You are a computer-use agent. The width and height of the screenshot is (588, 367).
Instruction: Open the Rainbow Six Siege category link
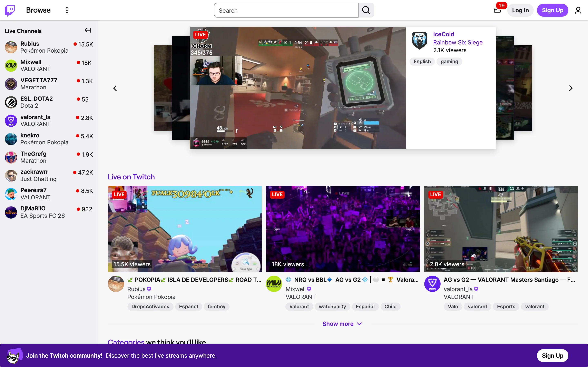pos(458,42)
